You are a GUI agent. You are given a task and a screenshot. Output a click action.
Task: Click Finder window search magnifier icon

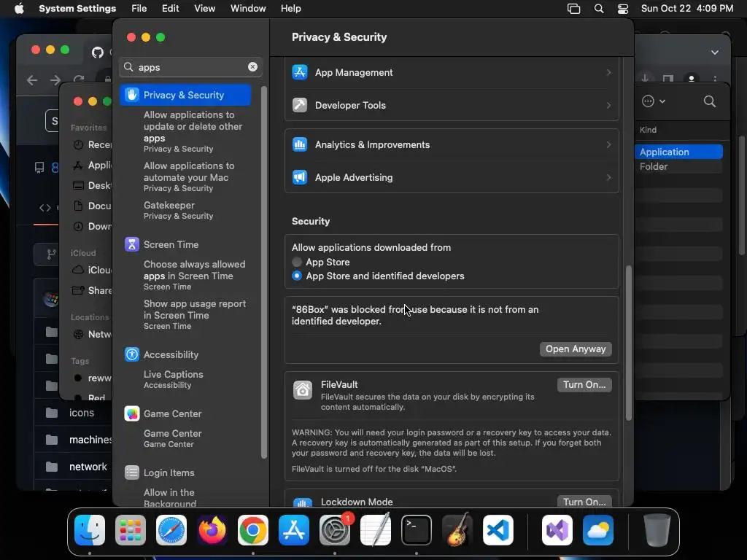click(709, 101)
